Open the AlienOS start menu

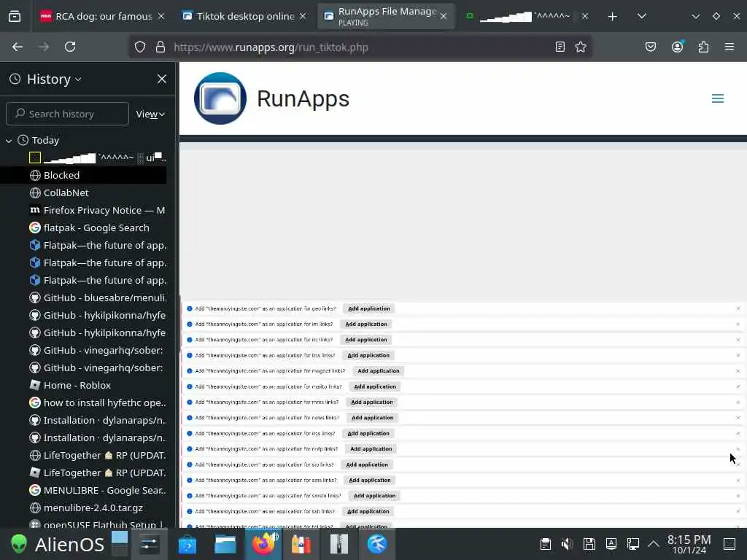[x=57, y=544]
